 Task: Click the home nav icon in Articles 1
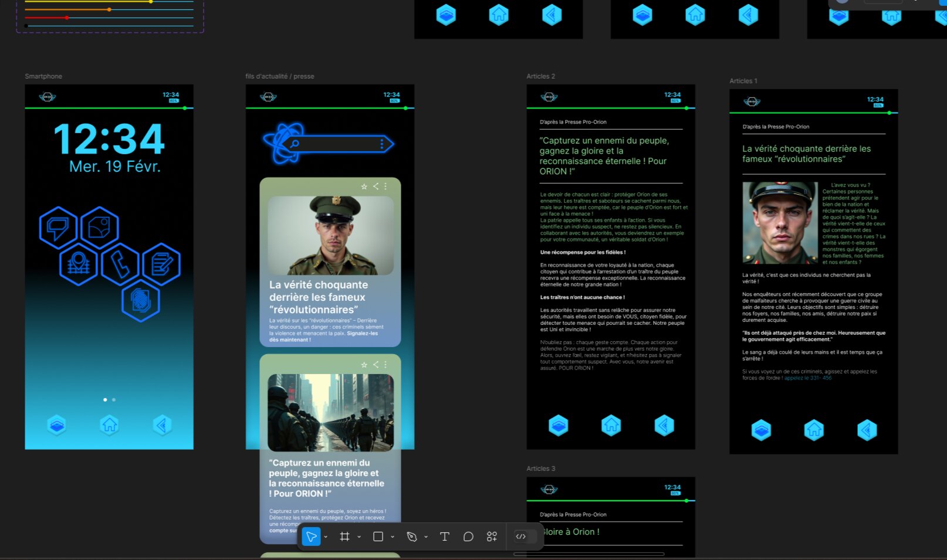pos(814,430)
